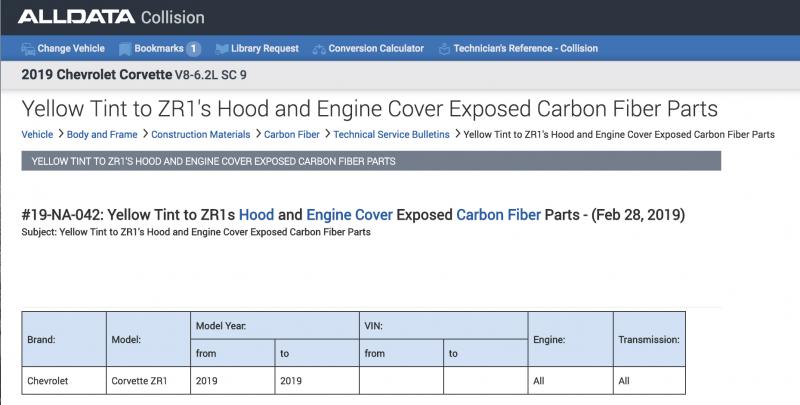800x405 pixels.
Task: Open Construction Materials breadcrumb
Action: pos(201,135)
